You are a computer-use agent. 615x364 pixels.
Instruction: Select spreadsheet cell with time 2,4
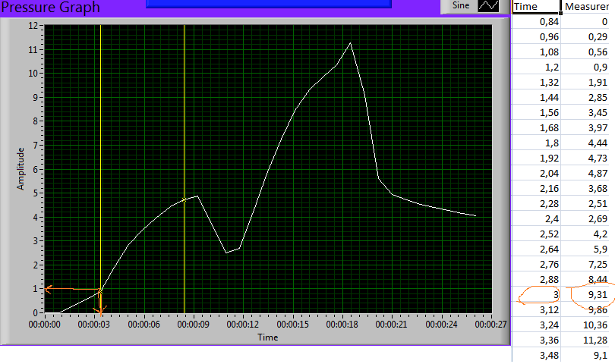[x=537, y=218]
